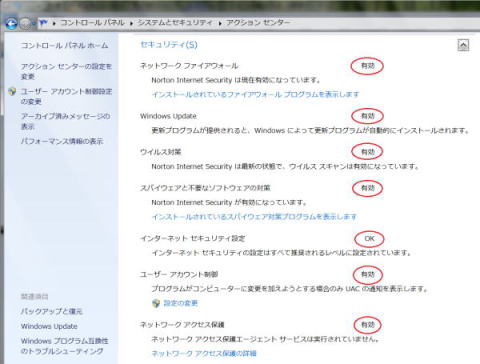Open アーカイブ済みメッセージの表示 link
This screenshot has width=480, height=364.
tap(65, 121)
